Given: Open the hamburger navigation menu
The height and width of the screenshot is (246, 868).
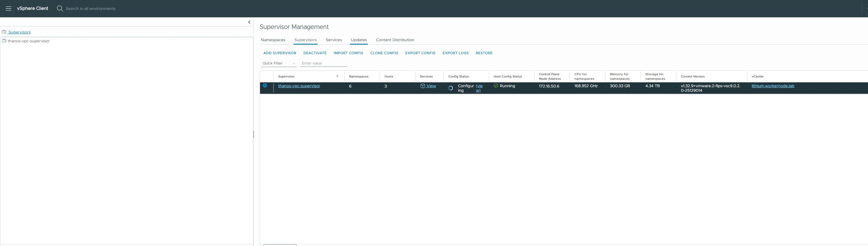Looking at the screenshot, I should coord(9,9).
